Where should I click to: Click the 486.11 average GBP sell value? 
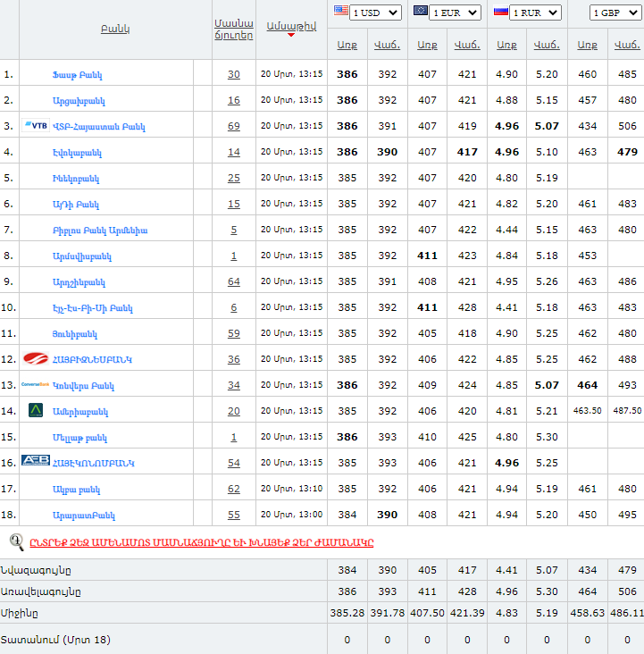coord(627,613)
